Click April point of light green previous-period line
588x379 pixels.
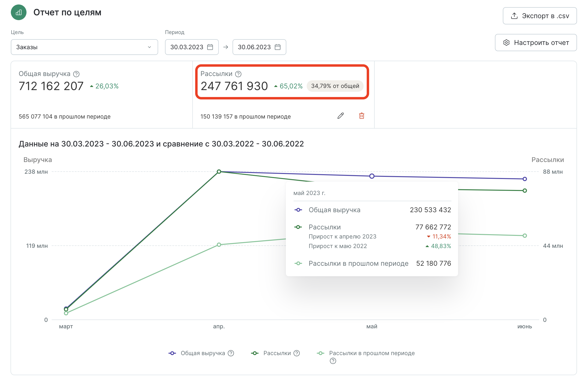tap(219, 245)
